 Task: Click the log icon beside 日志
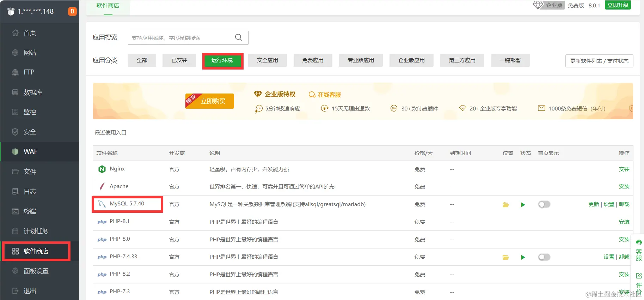pyautogui.click(x=15, y=191)
